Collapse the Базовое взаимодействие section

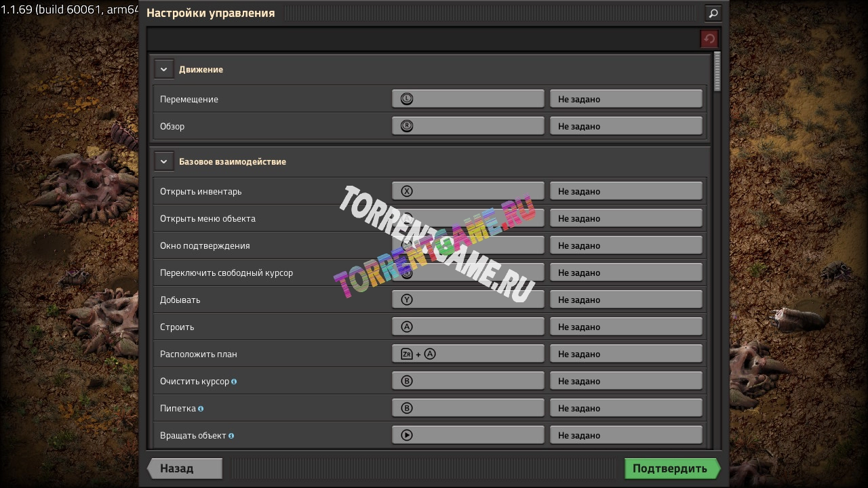click(x=163, y=161)
